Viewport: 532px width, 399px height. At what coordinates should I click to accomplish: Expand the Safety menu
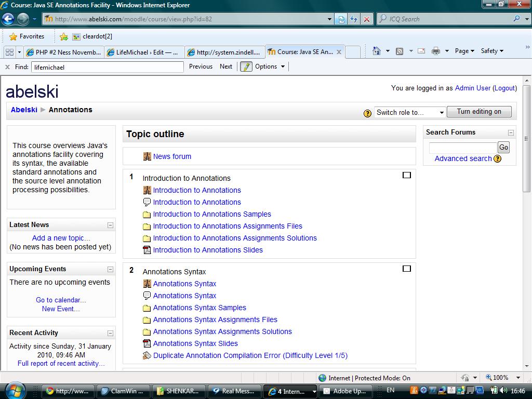coord(491,51)
